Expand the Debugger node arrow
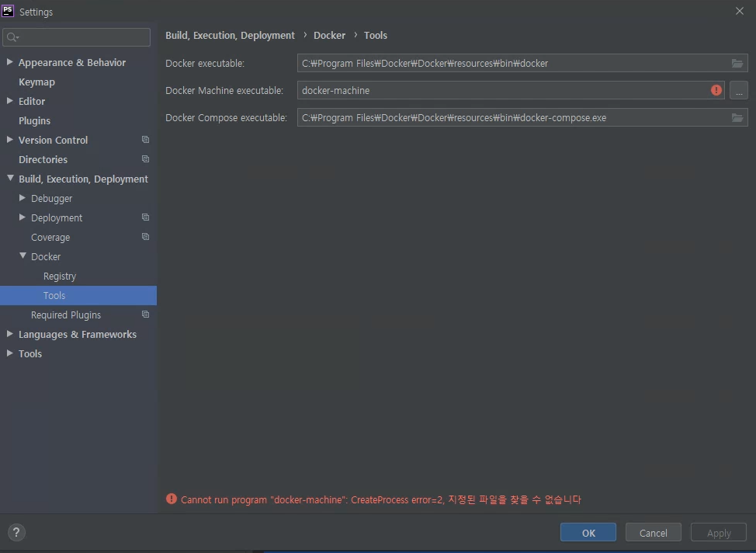 (23, 198)
